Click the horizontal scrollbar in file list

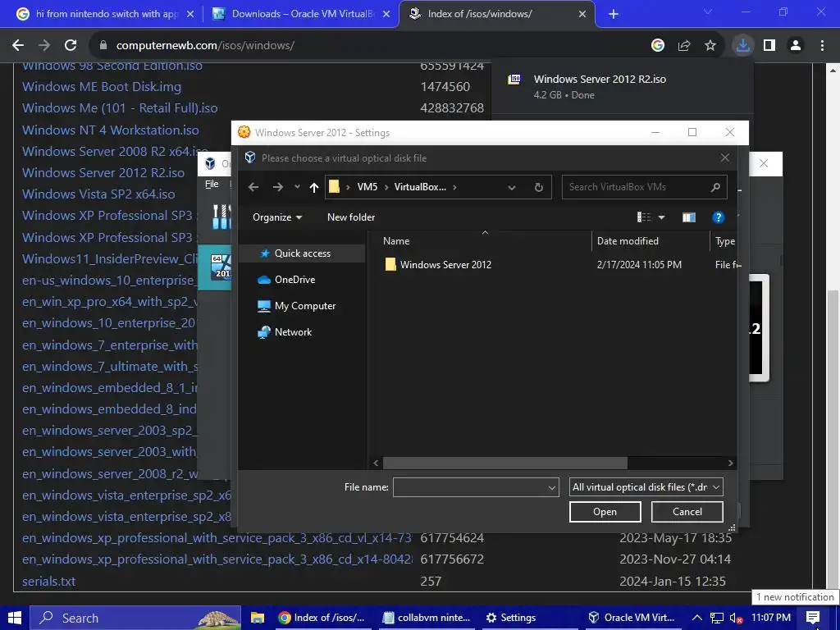(x=505, y=463)
